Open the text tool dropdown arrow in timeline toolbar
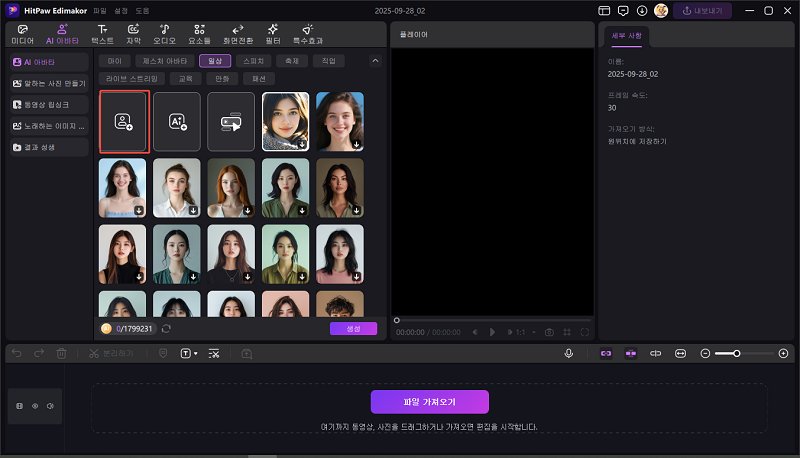This screenshot has width=800, height=458. pos(196,353)
